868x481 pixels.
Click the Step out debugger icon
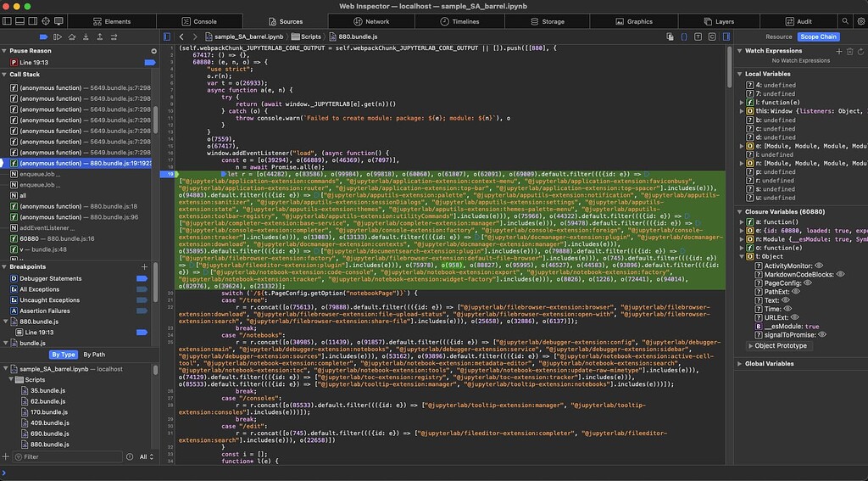pyautogui.click(x=99, y=36)
